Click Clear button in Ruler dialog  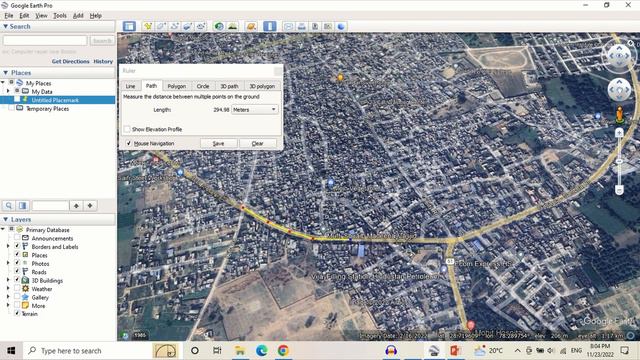(258, 143)
